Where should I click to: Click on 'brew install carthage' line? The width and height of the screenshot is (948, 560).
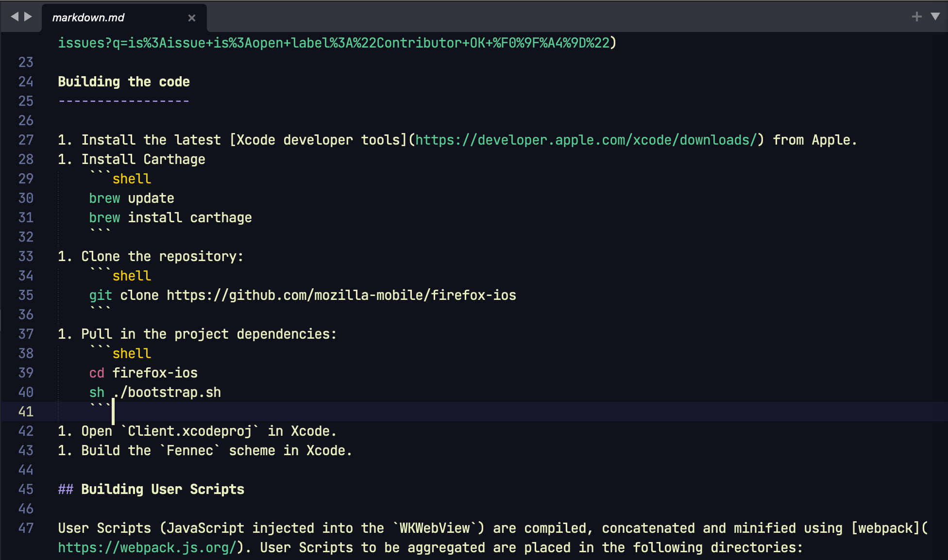click(170, 218)
